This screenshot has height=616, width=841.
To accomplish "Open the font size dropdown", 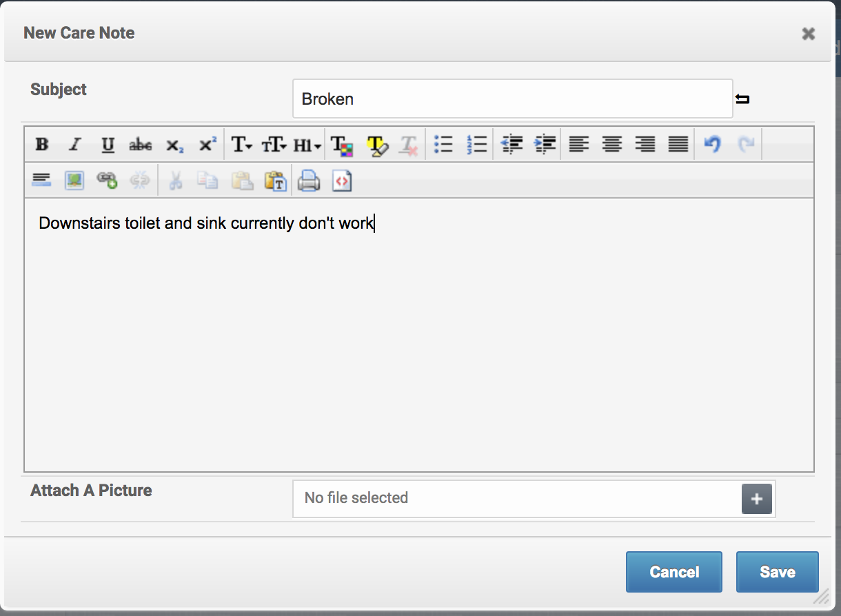I will pyautogui.click(x=274, y=145).
